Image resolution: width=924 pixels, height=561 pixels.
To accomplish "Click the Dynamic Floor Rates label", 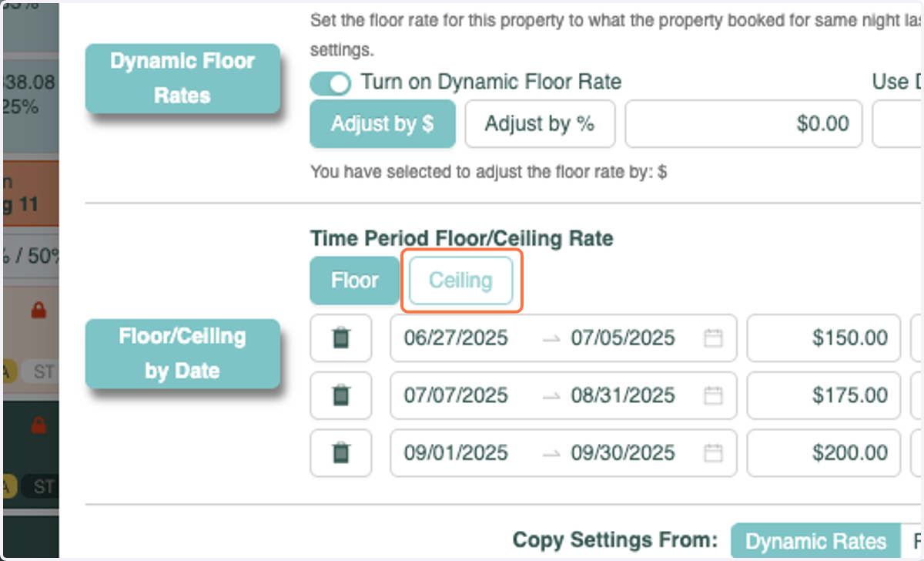I will 182,79.
